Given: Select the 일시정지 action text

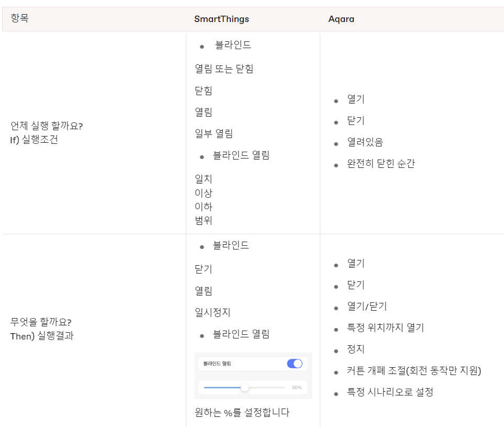Looking at the screenshot, I should pyautogui.click(x=212, y=313).
